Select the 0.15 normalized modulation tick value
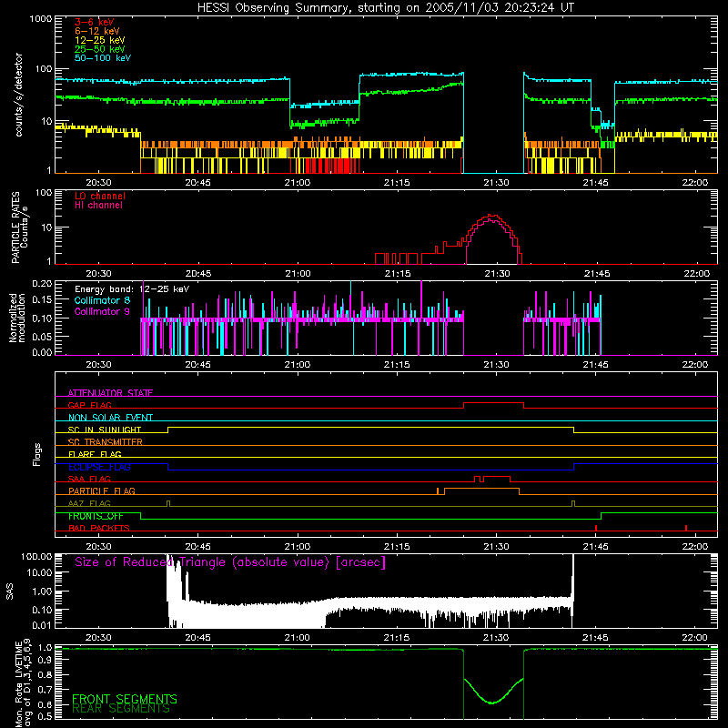Screen dimensions: 728x728 (x=42, y=300)
